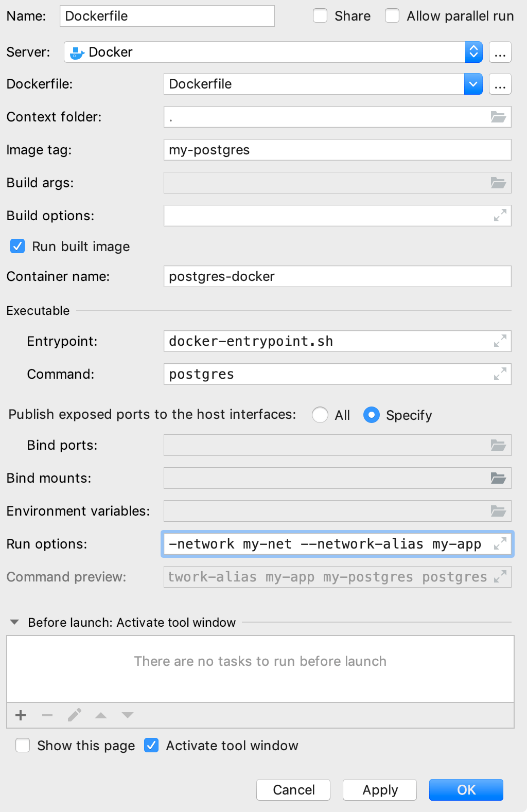527x812 pixels.
Task: Open Server settings ellipsis button
Action: click(x=500, y=52)
